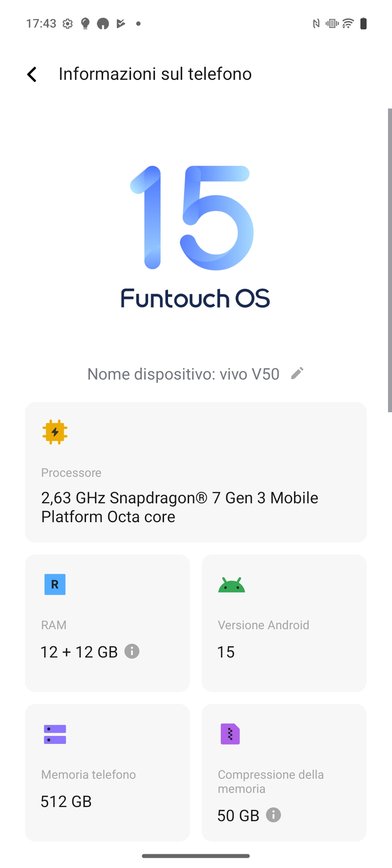Tap the purple zip compression icon
392x868 pixels.
pos(230,734)
